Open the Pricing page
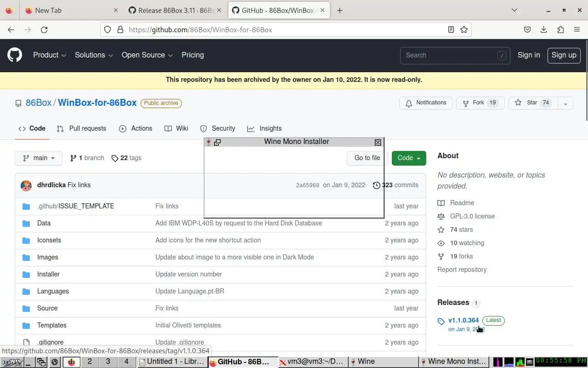Screen dimensions: 588x368 tap(192, 55)
